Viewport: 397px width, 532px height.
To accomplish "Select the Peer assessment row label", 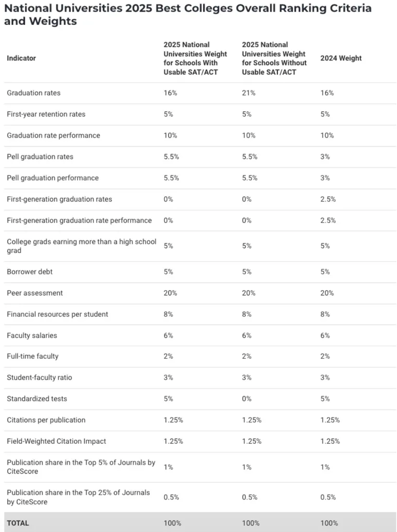I will [x=35, y=293].
